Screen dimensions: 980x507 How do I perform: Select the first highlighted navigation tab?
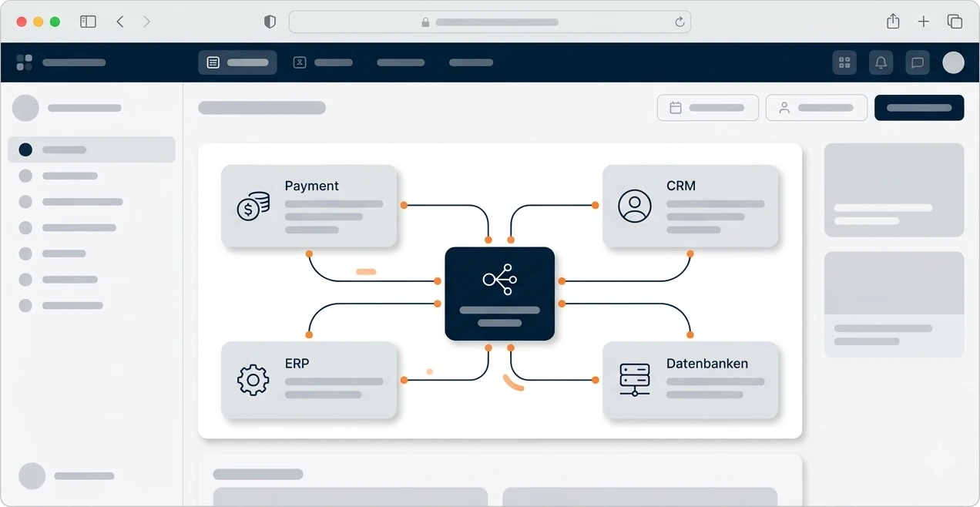pos(237,62)
